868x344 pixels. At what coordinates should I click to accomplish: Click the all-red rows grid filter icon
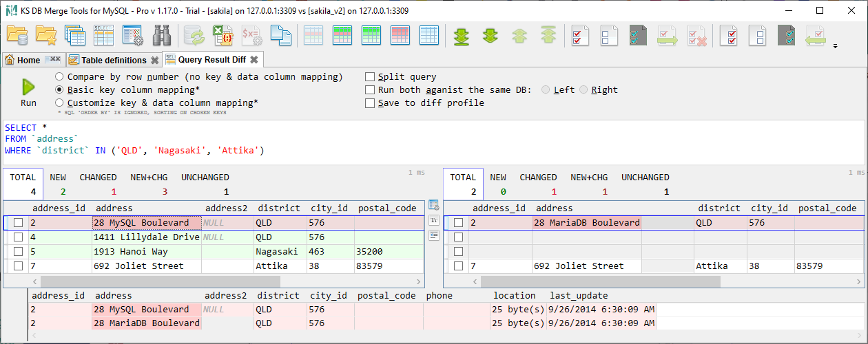click(400, 34)
